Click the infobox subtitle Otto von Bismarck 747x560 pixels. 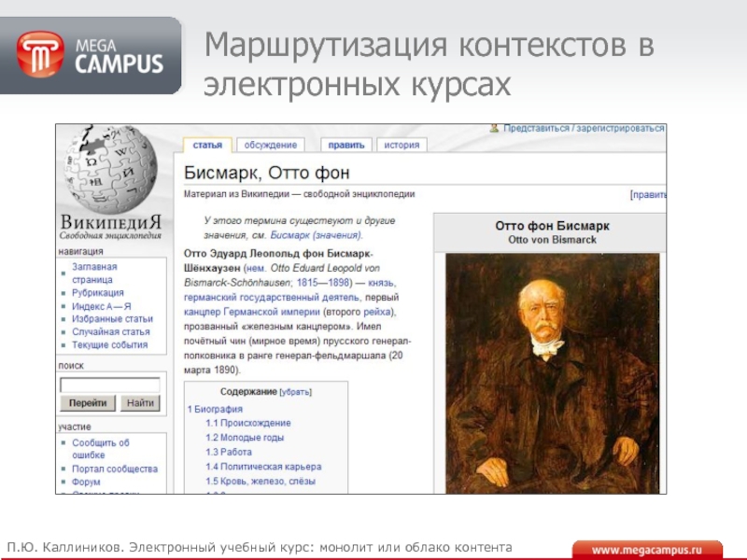click(552, 240)
